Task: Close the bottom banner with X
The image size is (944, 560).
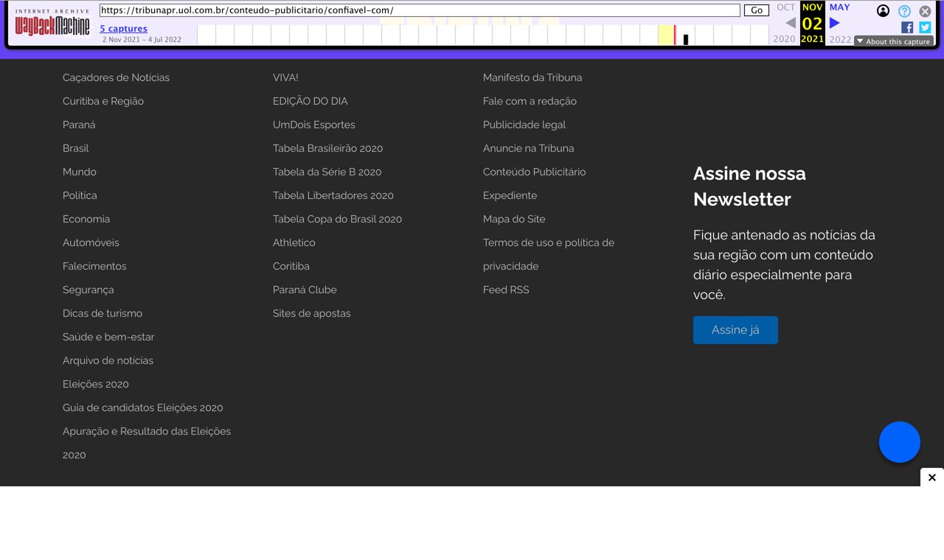Action: pyautogui.click(x=932, y=477)
